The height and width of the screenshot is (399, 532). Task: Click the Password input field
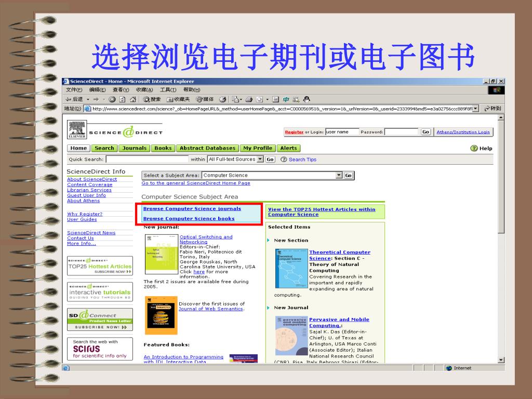pos(402,132)
